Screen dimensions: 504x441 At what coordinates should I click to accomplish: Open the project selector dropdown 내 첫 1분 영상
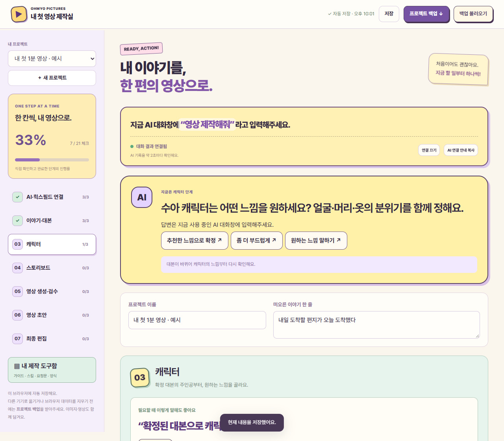(52, 59)
